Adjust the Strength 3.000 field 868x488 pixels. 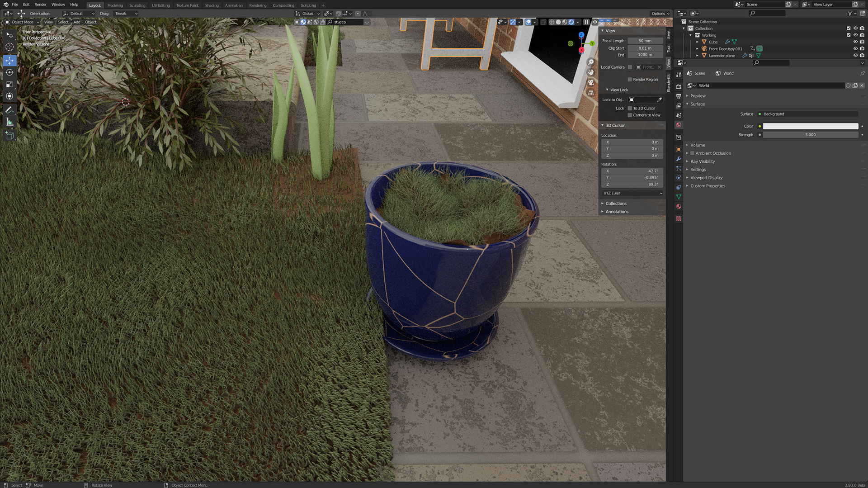coord(810,135)
